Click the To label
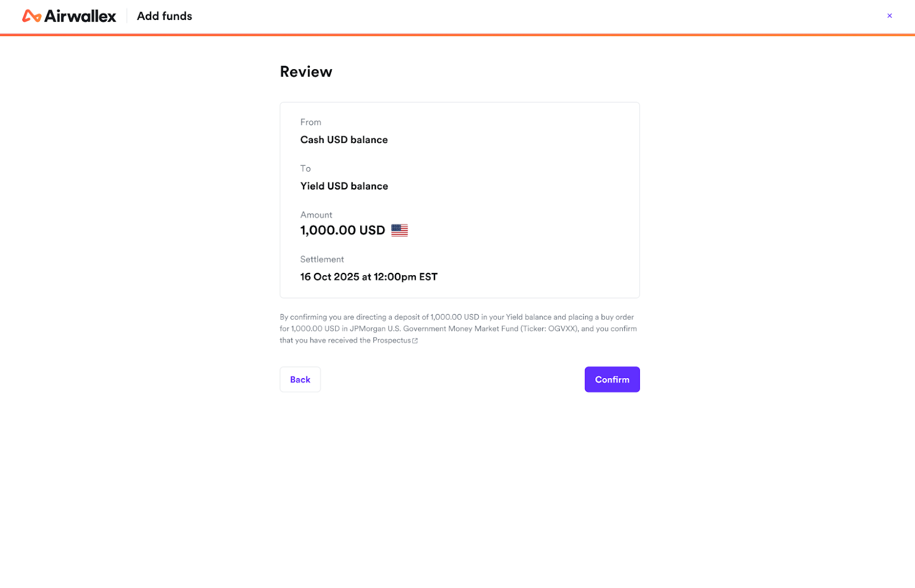 [x=305, y=168]
